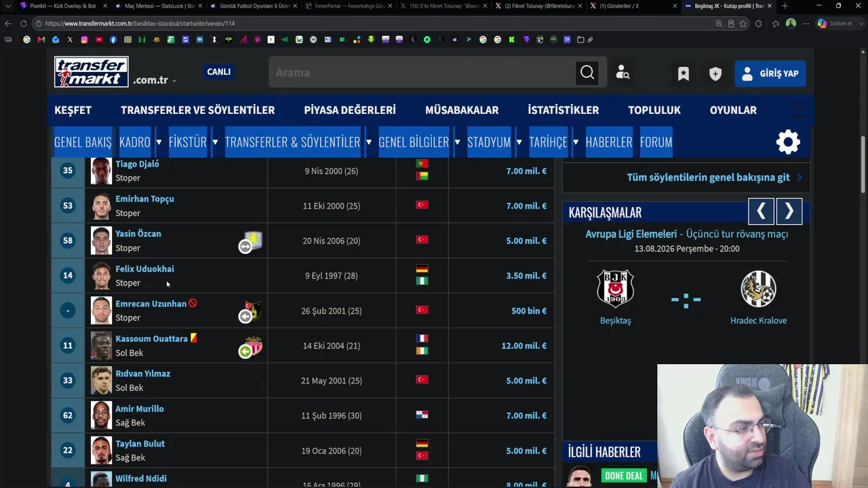Open a new browser tab with plus
Viewport: 868px width, 488px height.
(x=785, y=6)
